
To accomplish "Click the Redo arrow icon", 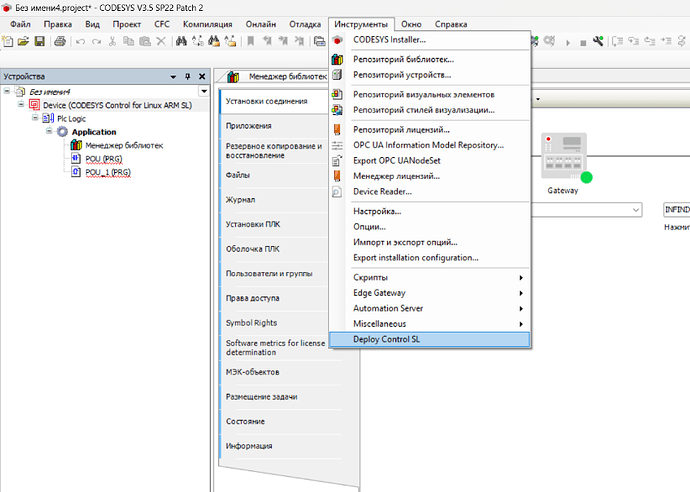I will click(96, 41).
